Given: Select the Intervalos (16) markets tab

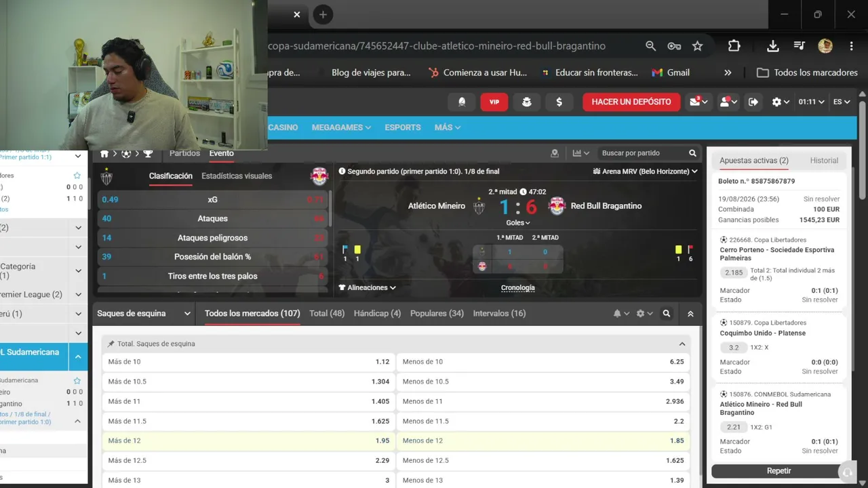Looking at the screenshot, I should [499, 314].
